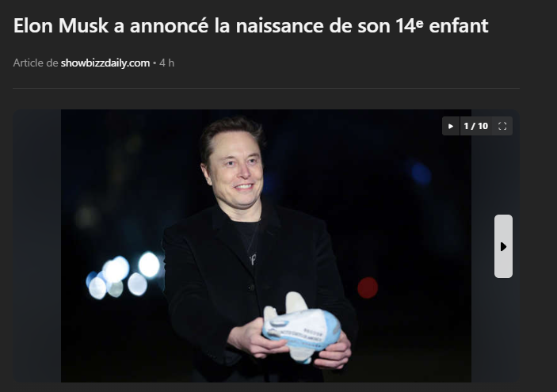557x392 pixels.
Task: Click the plush airplane toy in the photo
Action: tap(301, 327)
